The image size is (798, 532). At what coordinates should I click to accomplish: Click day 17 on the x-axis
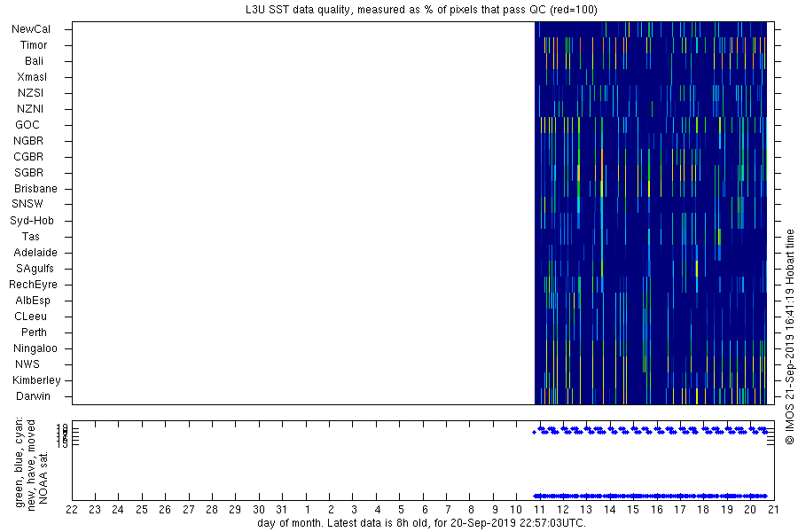pyautogui.click(x=680, y=510)
